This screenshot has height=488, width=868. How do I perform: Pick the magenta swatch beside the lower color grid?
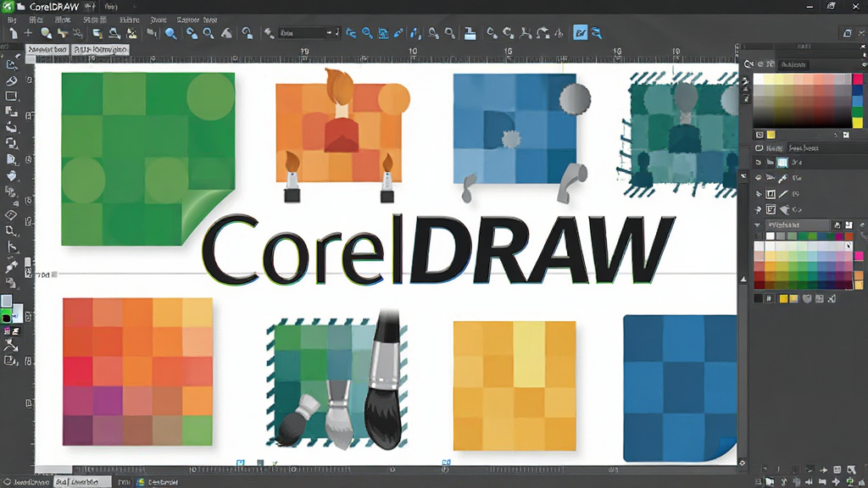[x=859, y=256]
